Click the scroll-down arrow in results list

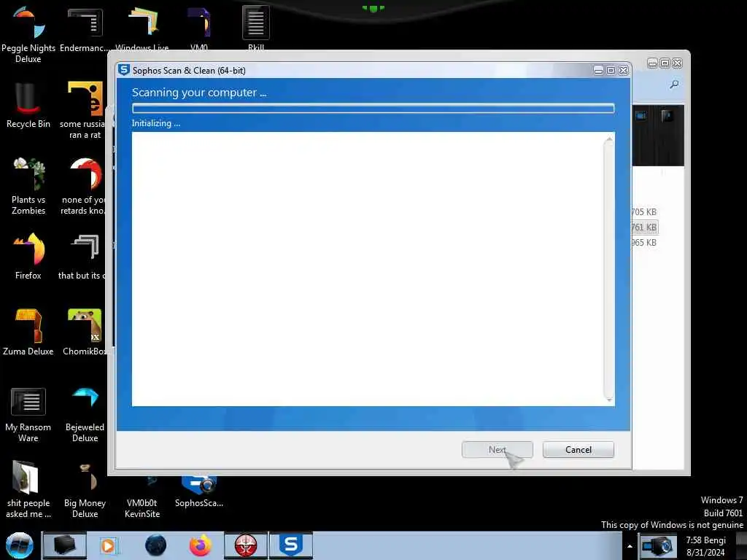point(609,400)
